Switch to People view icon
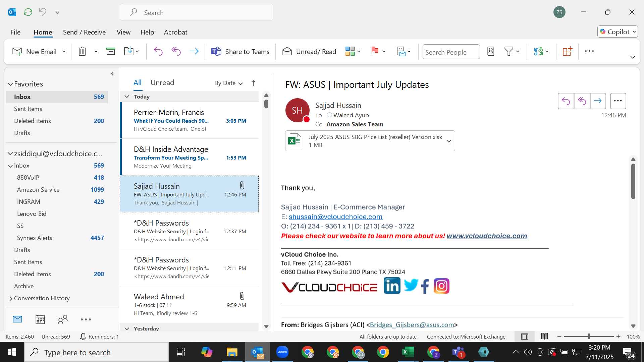Screen dimensions: 644x362 pyautogui.click(x=63, y=319)
